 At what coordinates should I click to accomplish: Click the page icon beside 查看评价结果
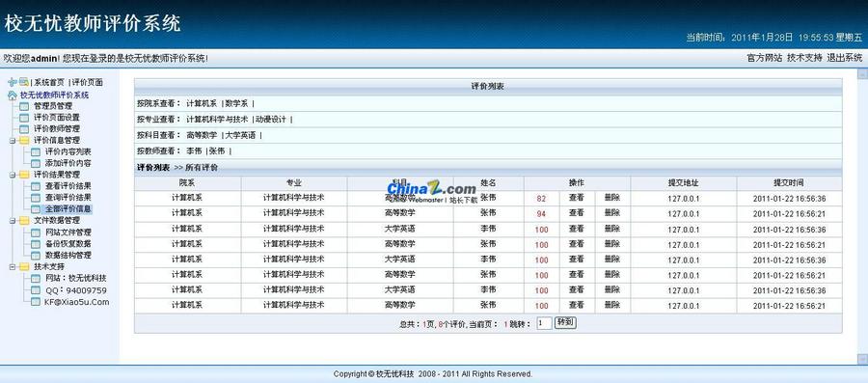(x=36, y=186)
